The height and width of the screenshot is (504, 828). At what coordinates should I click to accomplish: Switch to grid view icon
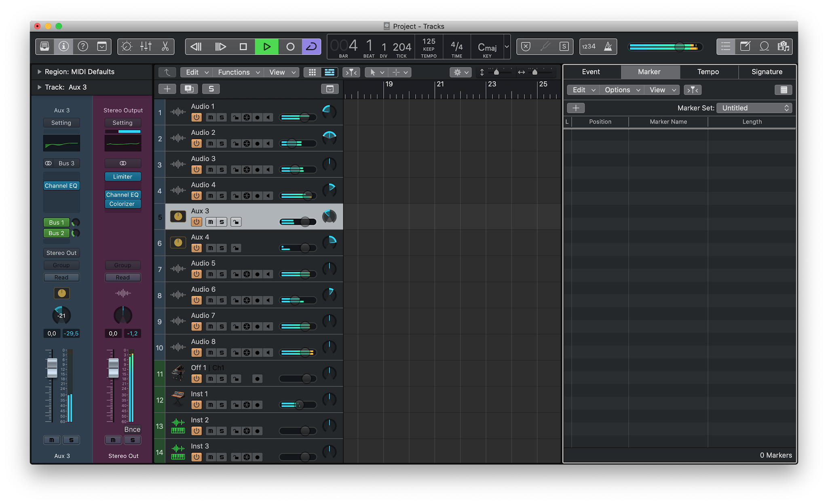point(312,72)
